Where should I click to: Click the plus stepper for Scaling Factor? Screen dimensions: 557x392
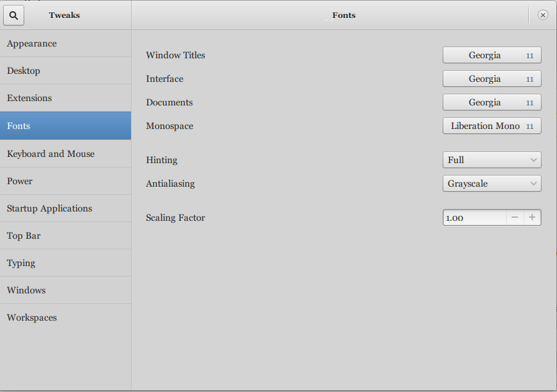coord(532,217)
